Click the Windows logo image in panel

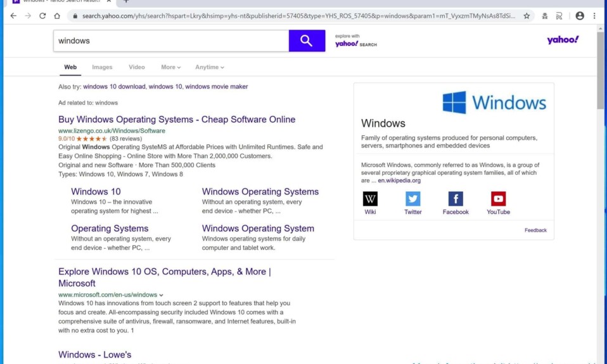494,103
